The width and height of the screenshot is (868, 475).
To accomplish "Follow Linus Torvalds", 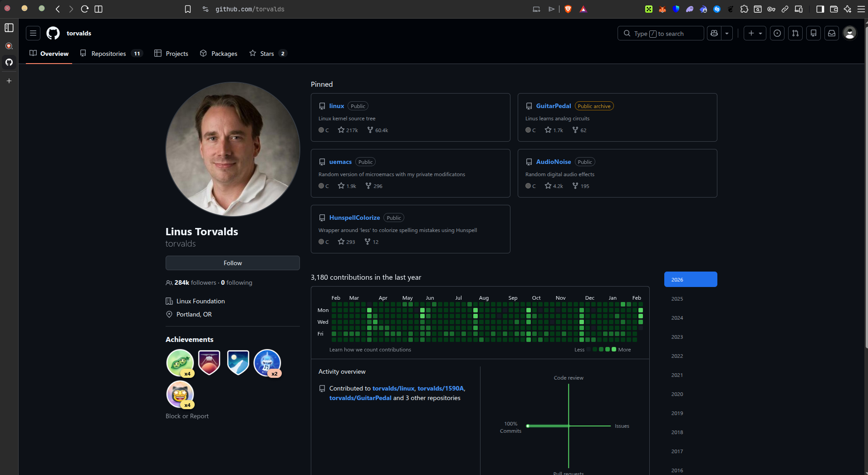I will pos(232,262).
